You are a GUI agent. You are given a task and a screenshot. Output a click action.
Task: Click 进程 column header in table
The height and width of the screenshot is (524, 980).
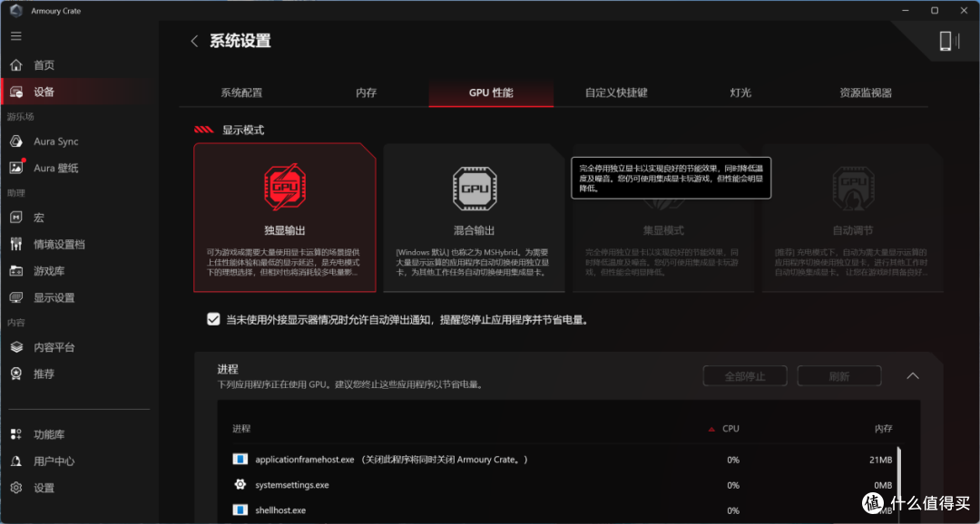pyautogui.click(x=242, y=429)
